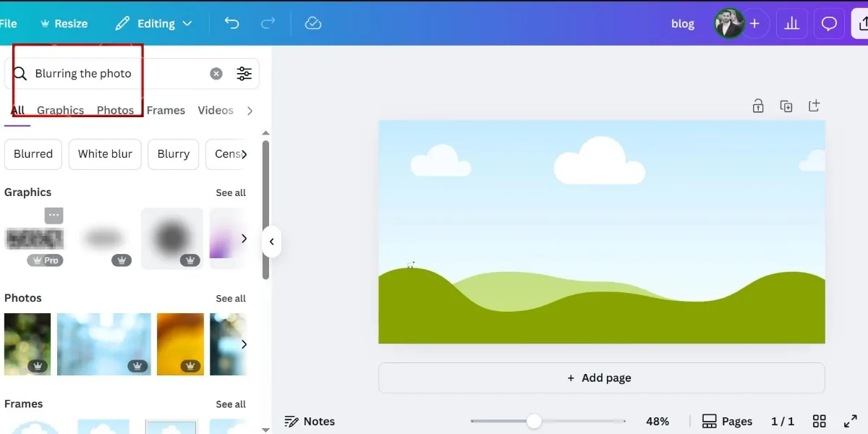The image size is (868, 434).
Task: Lock the page with padlock icon
Action: coord(758,106)
